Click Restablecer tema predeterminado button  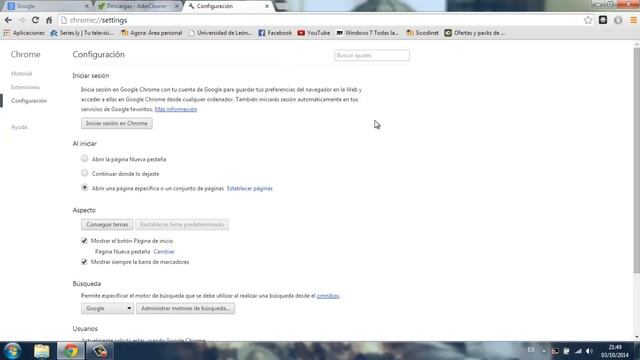pos(182,224)
